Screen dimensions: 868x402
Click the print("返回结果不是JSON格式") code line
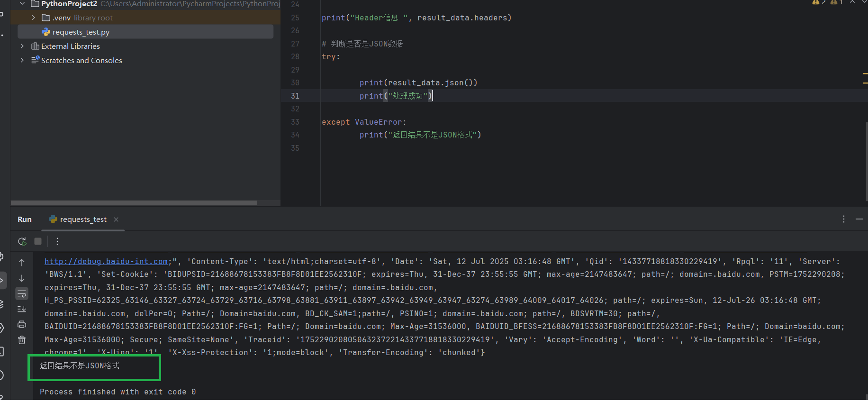coord(420,135)
